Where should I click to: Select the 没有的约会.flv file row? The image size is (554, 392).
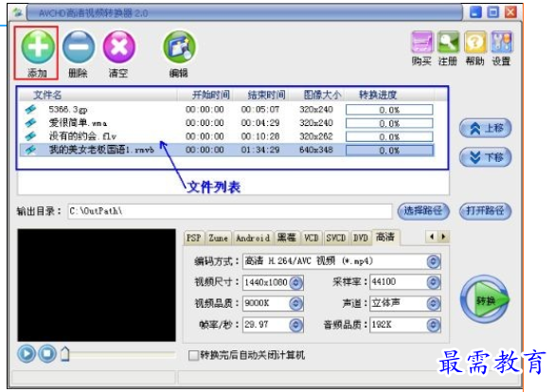pyautogui.click(x=228, y=136)
